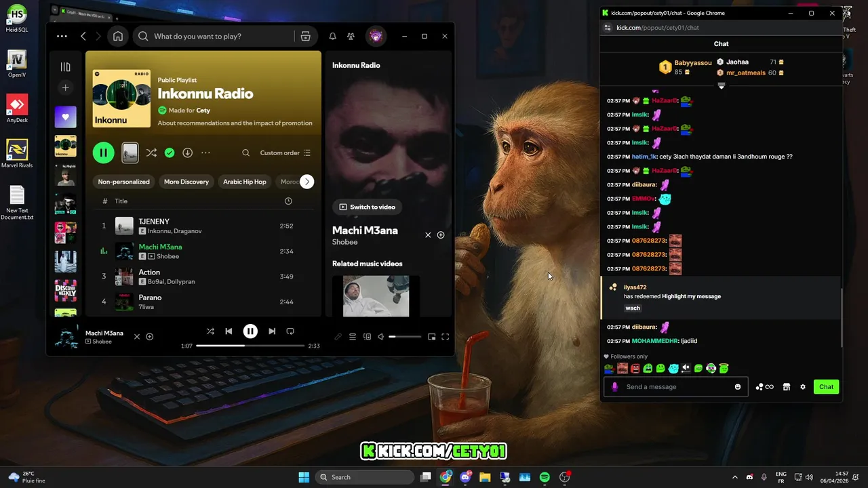
Task: Open Custom order sort dropdown
Action: pos(285,152)
